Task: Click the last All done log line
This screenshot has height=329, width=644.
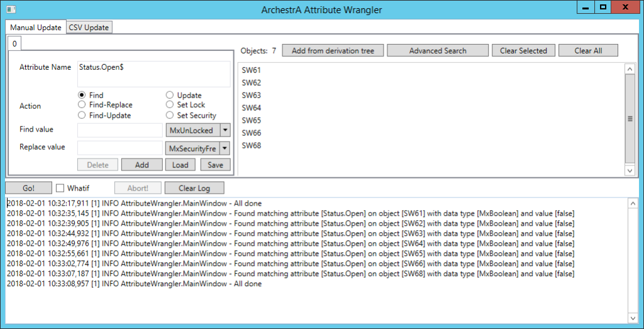Action: [135, 284]
